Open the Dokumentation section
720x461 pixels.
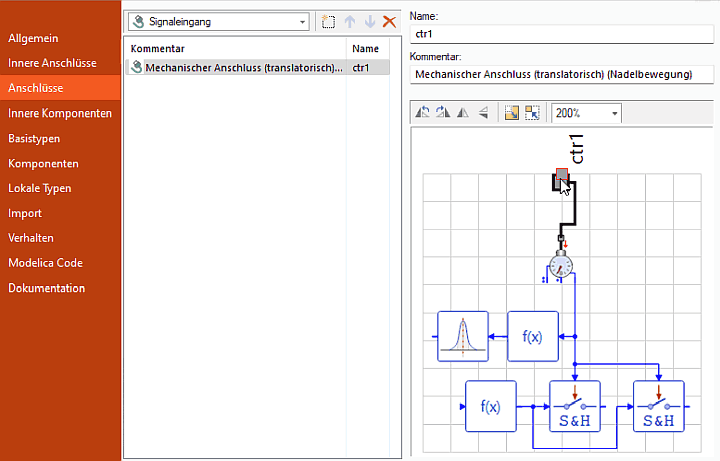pos(46,288)
